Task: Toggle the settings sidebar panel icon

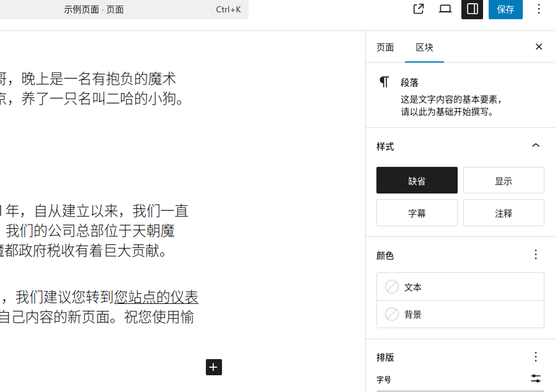Action: click(472, 9)
